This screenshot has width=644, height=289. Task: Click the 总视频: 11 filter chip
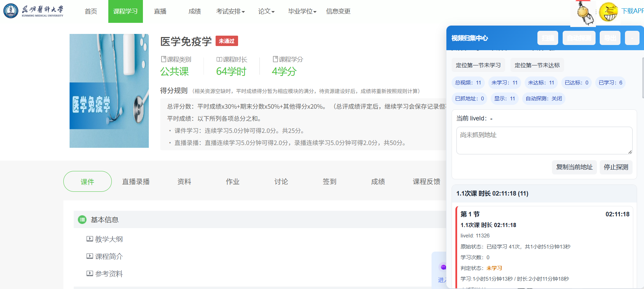(x=468, y=83)
